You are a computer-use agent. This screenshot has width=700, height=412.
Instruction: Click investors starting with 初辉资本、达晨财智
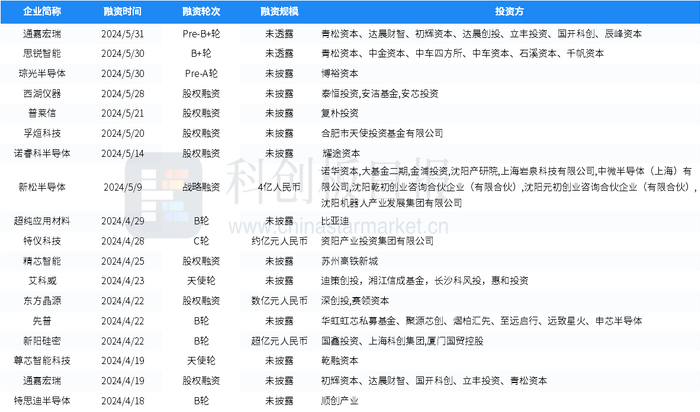point(434,381)
